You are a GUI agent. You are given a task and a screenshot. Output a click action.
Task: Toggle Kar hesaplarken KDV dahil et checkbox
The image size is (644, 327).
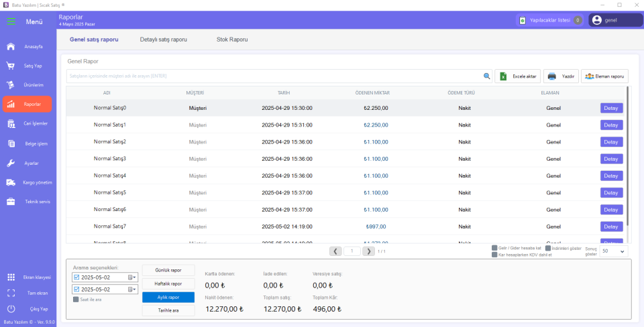pos(494,255)
